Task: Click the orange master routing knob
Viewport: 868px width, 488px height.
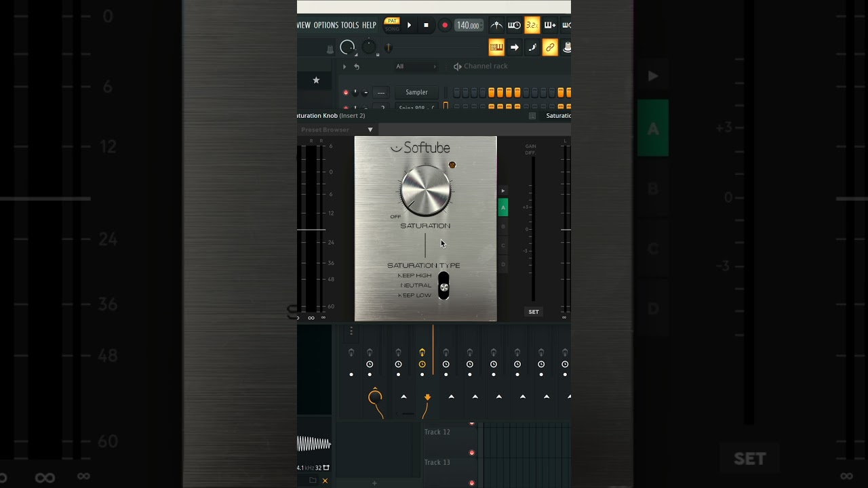Action: coord(375,397)
